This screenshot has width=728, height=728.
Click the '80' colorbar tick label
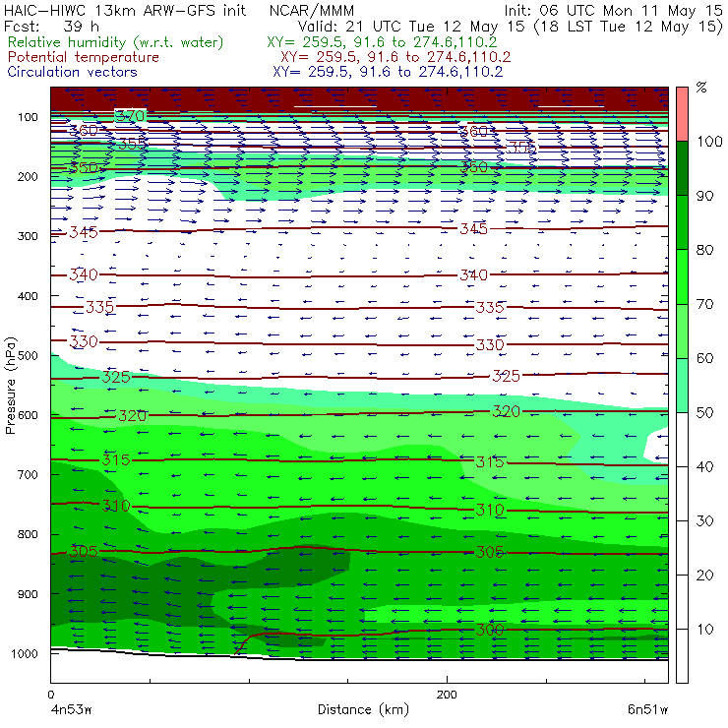704,250
